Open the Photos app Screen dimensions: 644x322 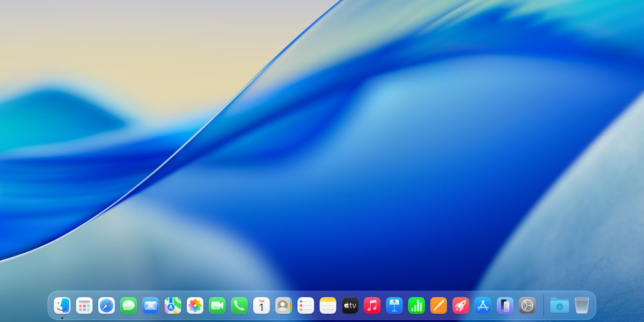coord(195,305)
